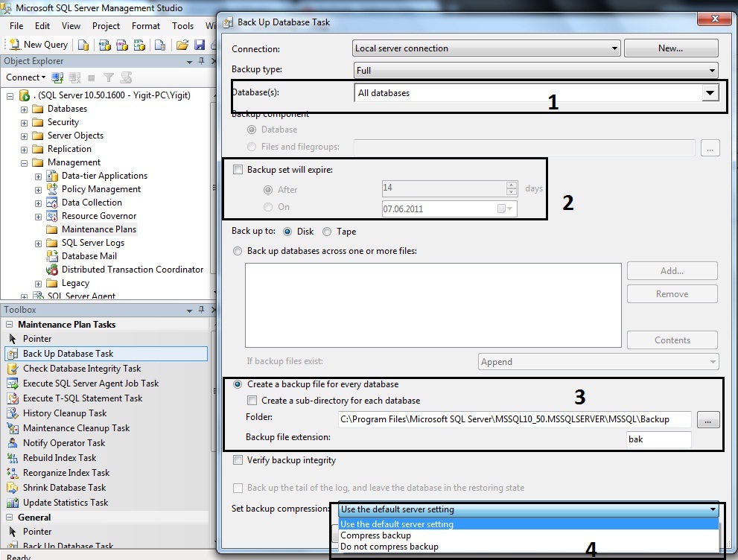Open the Tools menu
This screenshot has height=560, width=738.
point(182,25)
